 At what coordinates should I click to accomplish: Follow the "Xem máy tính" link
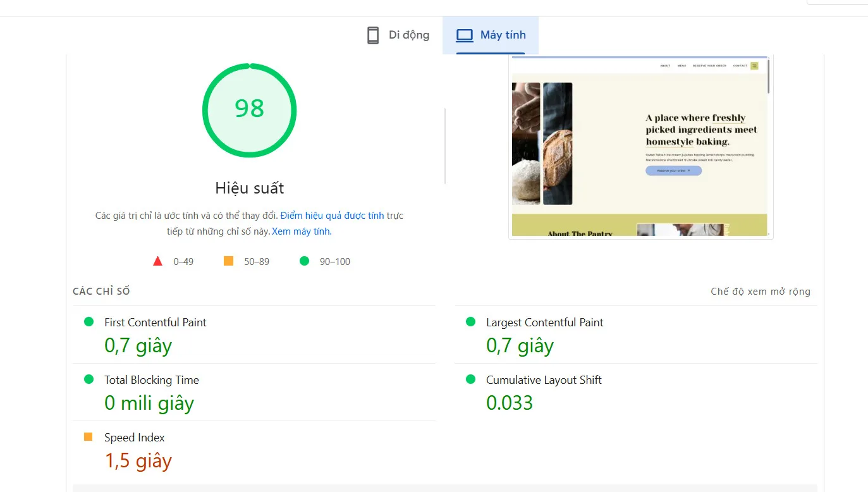pyautogui.click(x=300, y=231)
